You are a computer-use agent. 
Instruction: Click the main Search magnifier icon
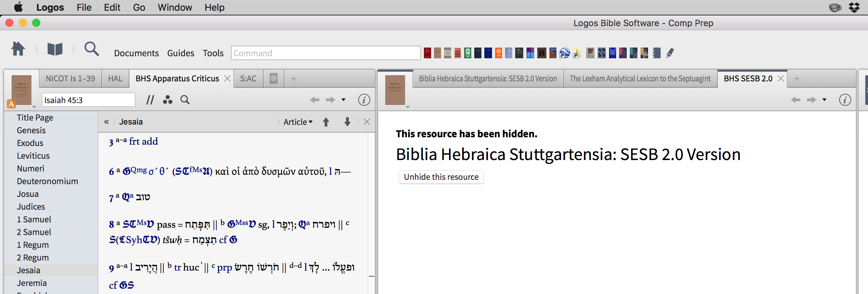click(x=92, y=49)
